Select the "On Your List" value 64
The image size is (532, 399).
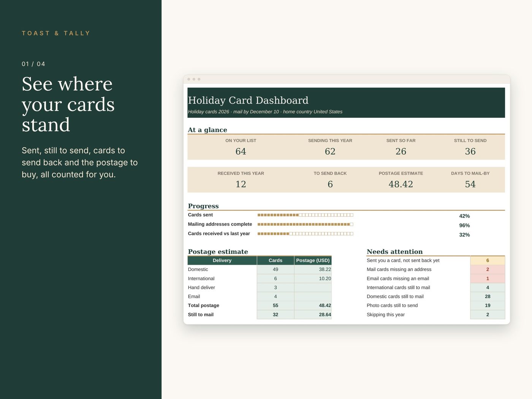(241, 151)
